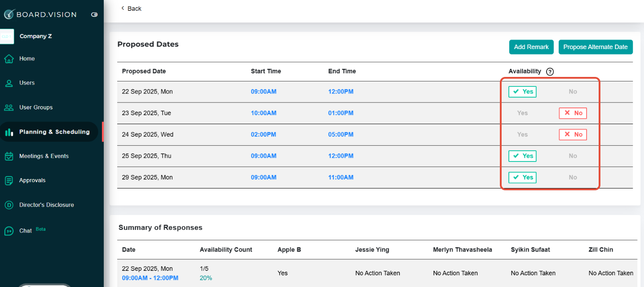Click the Availability help question icon

550,72
